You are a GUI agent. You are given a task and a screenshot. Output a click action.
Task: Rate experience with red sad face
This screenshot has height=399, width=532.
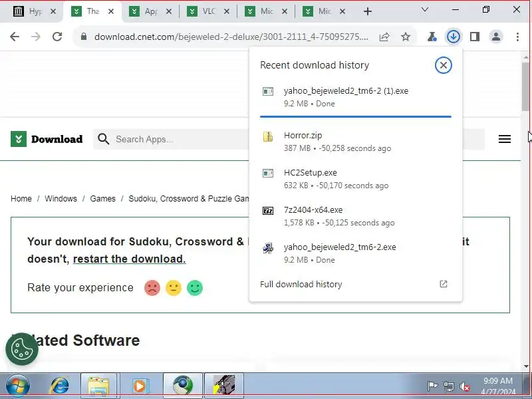coord(152,288)
